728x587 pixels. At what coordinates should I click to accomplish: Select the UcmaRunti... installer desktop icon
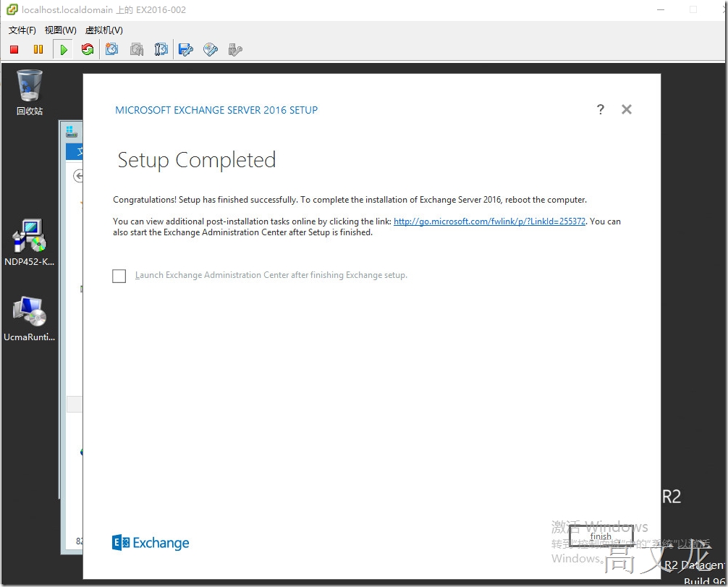(x=29, y=318)
